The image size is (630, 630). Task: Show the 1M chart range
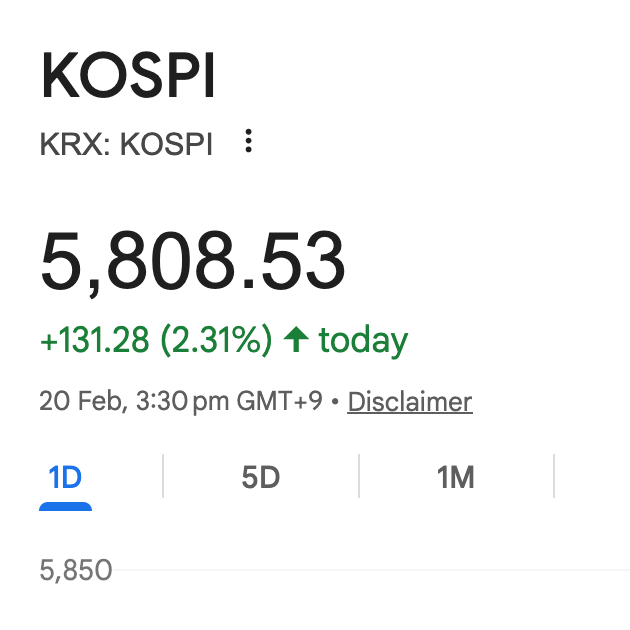point(455,477)
